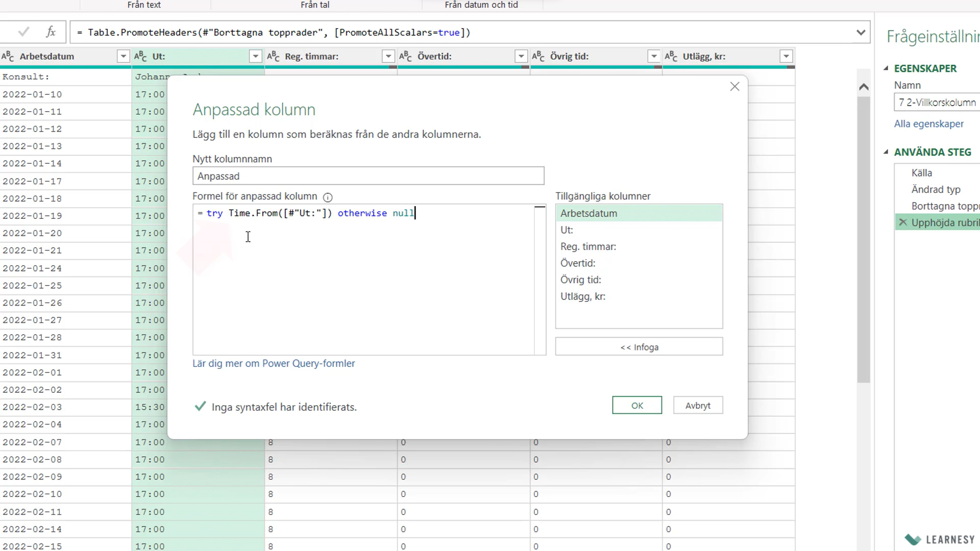Collapse the ANVÄNDA STEG section

[887, 152]
